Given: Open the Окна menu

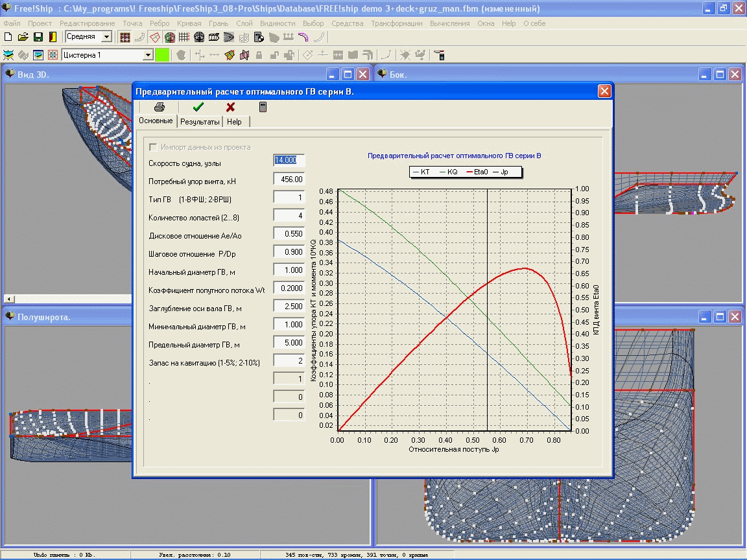Looking at the screenshot, I should coord(486,23).
